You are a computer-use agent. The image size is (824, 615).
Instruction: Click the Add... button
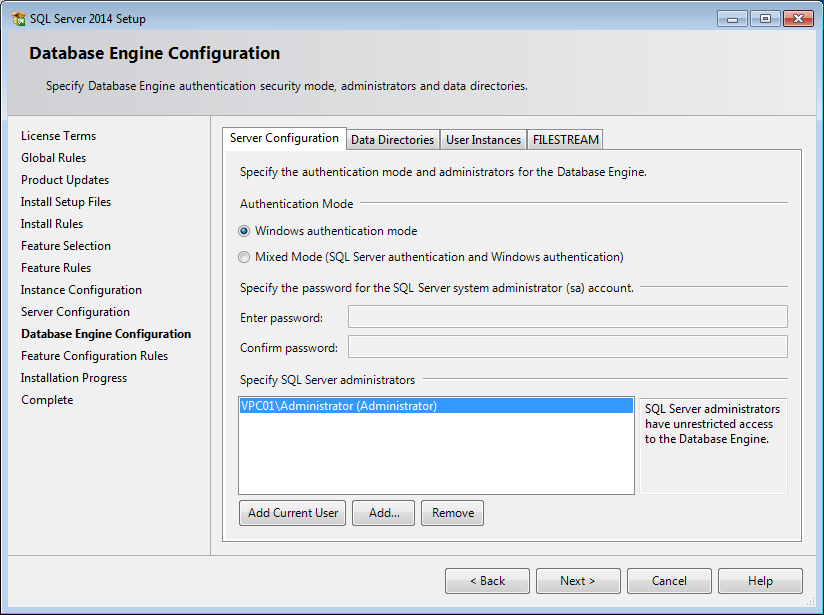click(384, 513)
